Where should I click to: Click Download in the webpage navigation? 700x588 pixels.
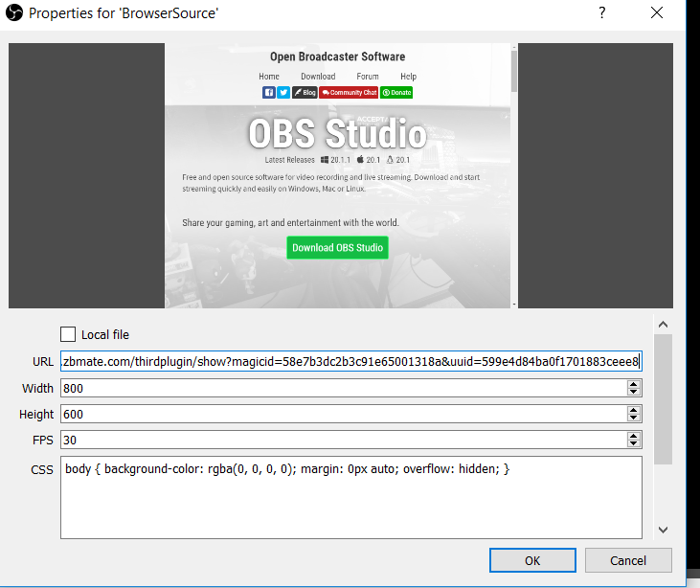pyautogui.click(x=318, y=77)
